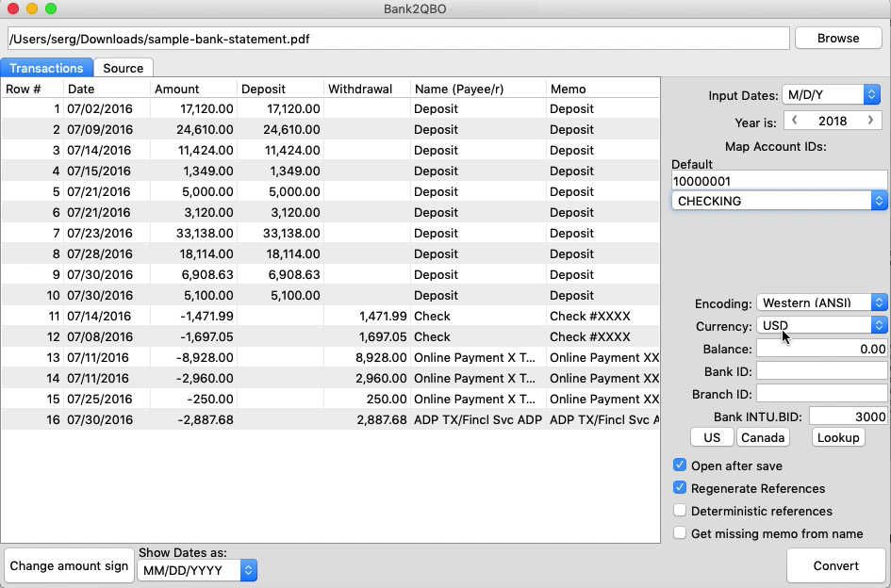Select the Transactions tab
The image size is (891, 588).
pyautogui.click(x=46, y=68)
